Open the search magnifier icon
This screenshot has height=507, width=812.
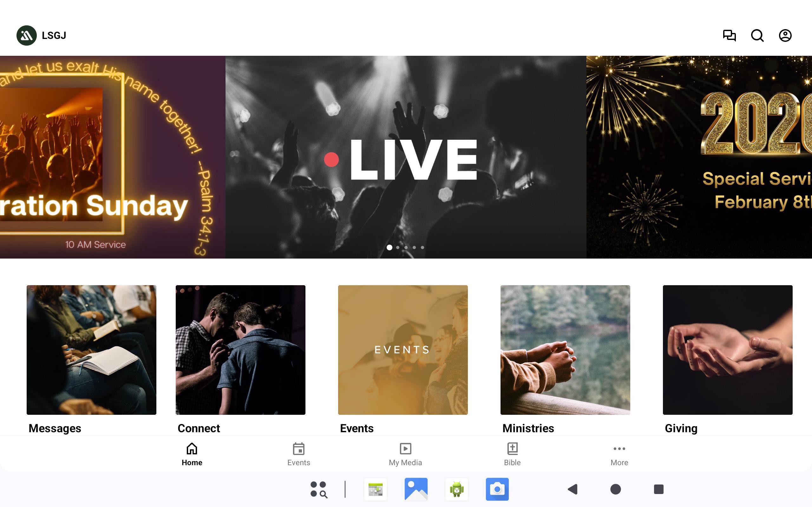pos(757,35)
